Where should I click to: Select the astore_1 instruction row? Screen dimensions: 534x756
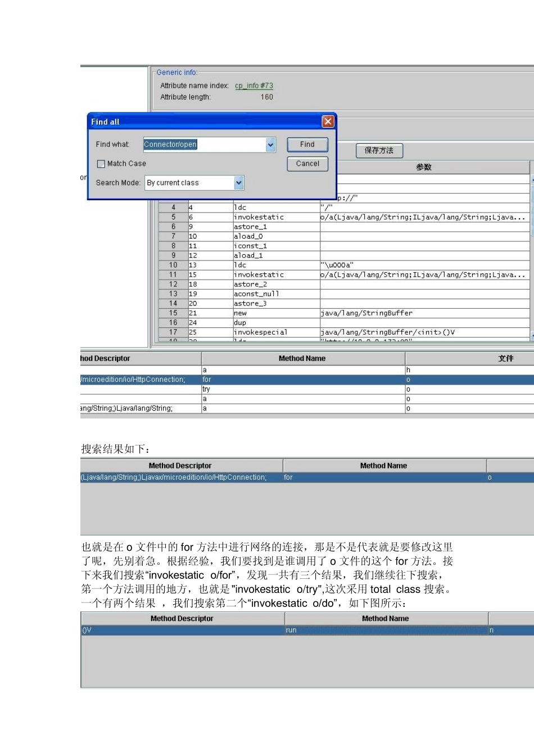[344, 227]
